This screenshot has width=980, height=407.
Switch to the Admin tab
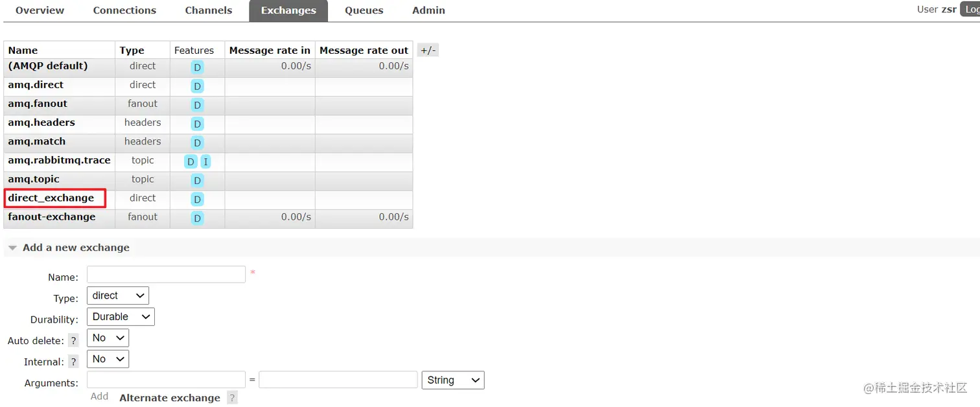tap(428, 10)
